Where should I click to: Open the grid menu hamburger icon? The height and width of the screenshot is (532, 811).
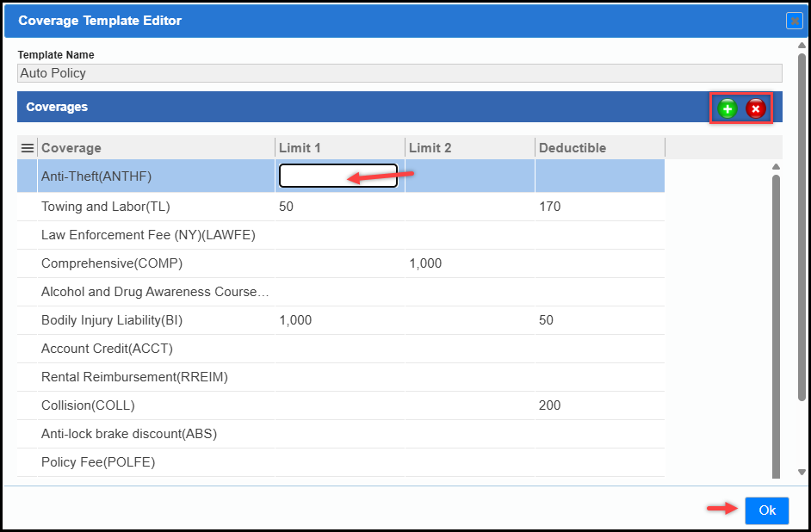click(28, 148)
